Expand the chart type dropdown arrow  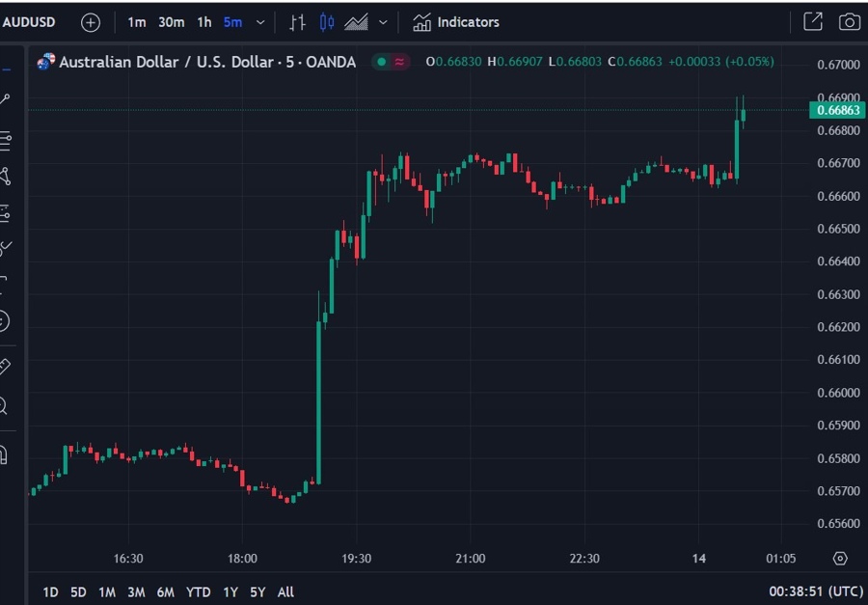[x=383, y=23]
